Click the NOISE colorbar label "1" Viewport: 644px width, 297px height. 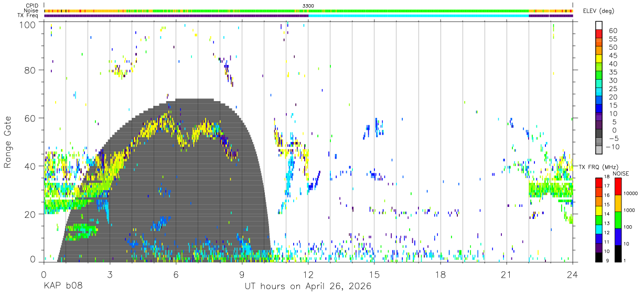tap(624, 260)
